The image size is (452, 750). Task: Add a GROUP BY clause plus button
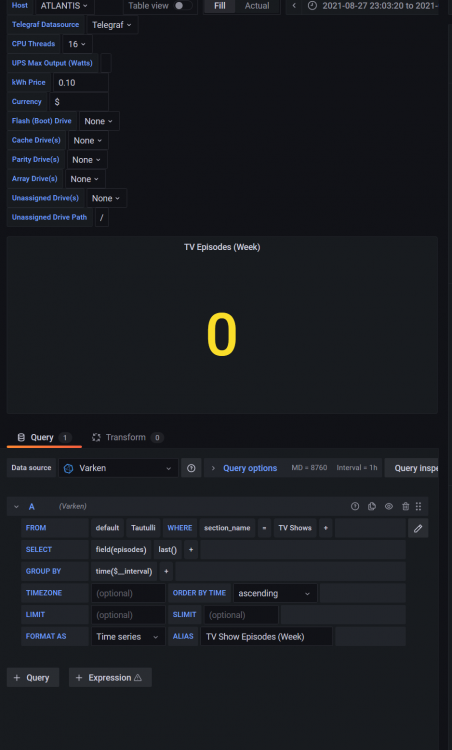pyautogui.click(x=166, y=571)
